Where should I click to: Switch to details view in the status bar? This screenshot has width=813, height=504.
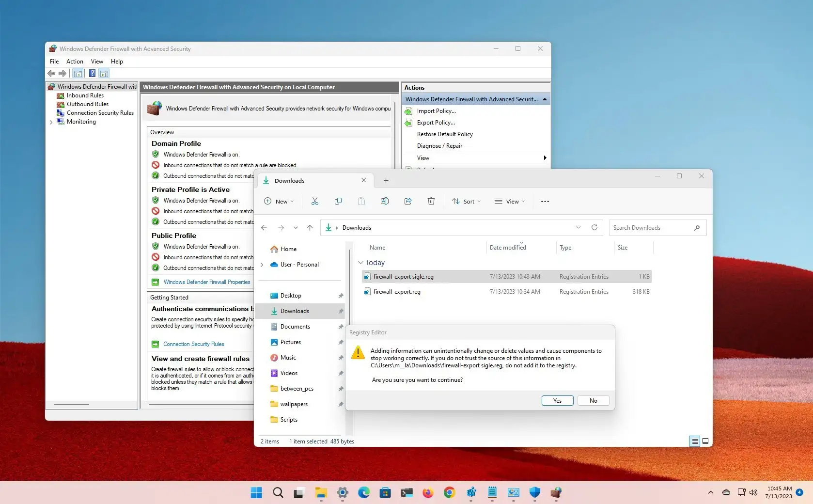click(694, 441)
